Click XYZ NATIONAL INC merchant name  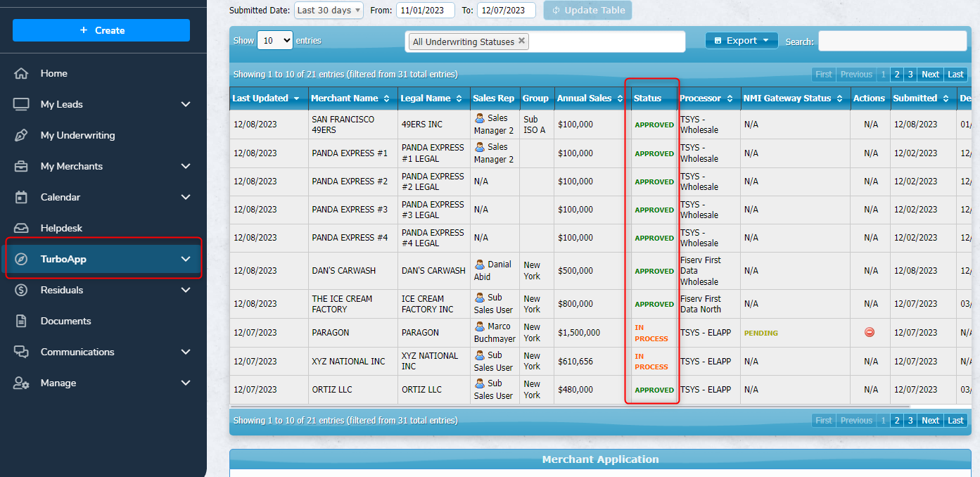pyautogui.click(x=348, y=361)
